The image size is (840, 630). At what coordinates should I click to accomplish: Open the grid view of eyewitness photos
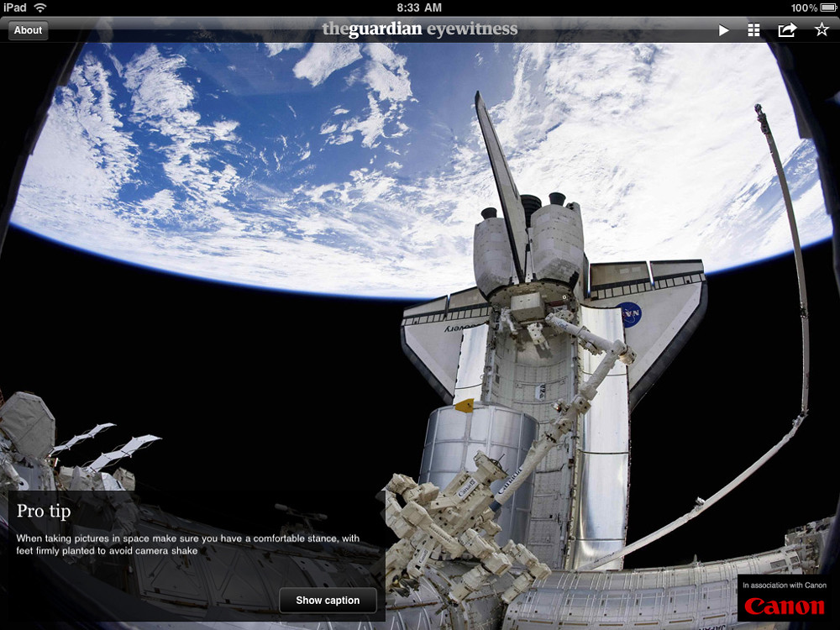[755, 29]
